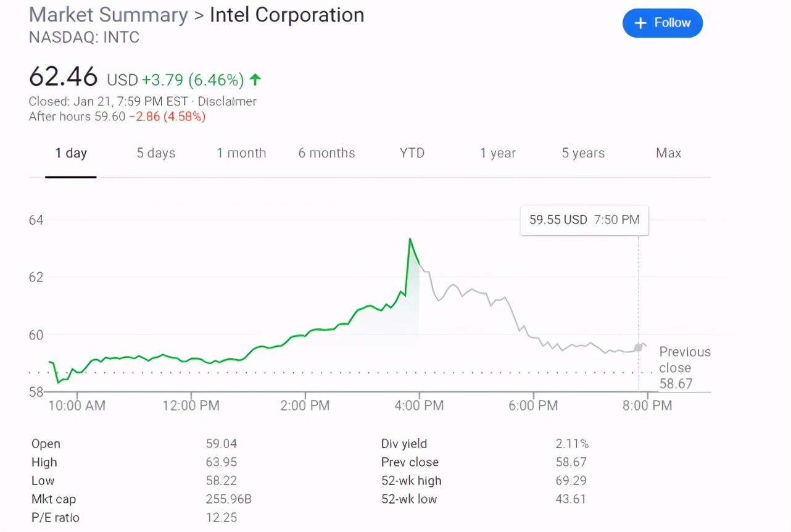The width and height of the screenshot is (791, 532).
Task: Open the 5 years chart range
Action: [x=582, y=153]
